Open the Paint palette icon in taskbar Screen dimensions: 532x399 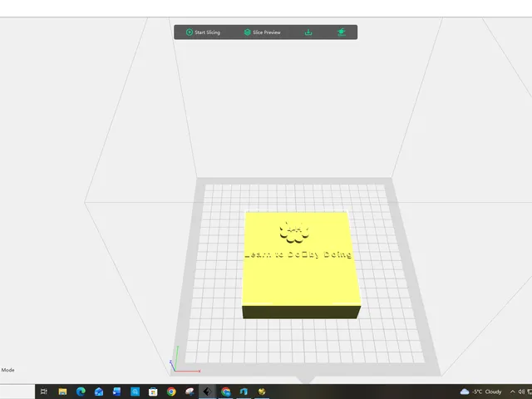click(x=190, y=392)
